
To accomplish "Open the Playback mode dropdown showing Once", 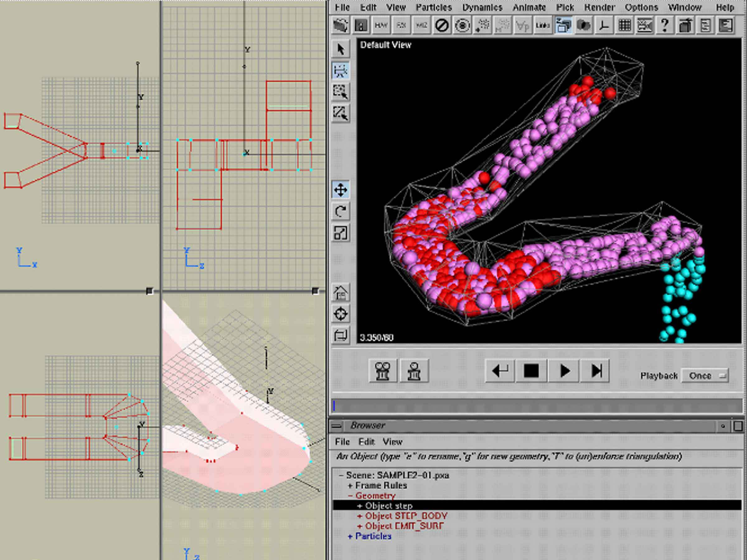I will tap(704, 376).
